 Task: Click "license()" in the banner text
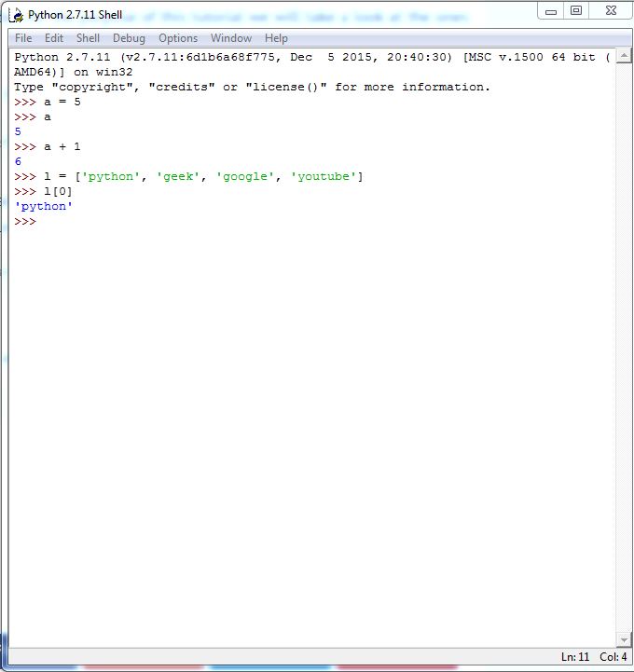pos(286,87)
